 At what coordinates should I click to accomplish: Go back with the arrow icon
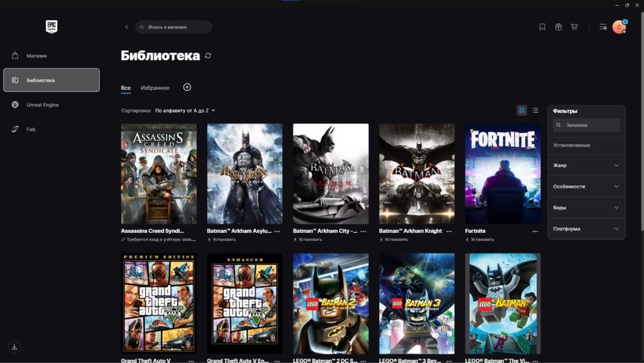tap(126, 26)
